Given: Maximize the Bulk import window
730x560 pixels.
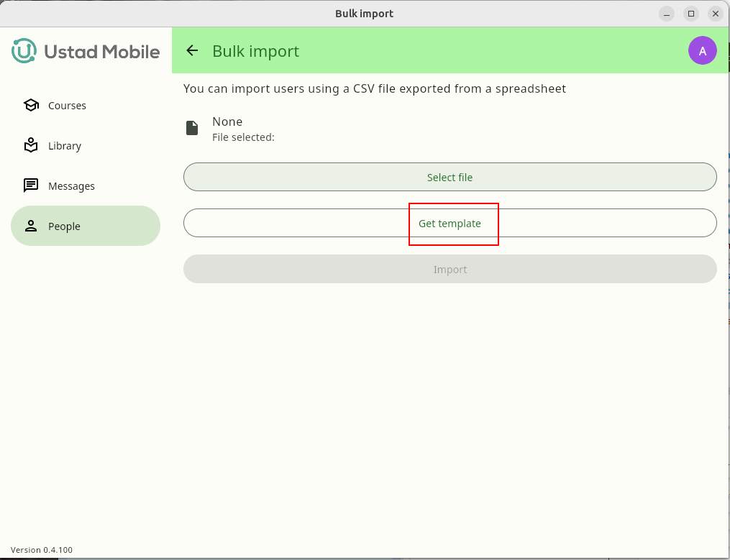Looking at the screenshot, I should (x=690, y=14).
